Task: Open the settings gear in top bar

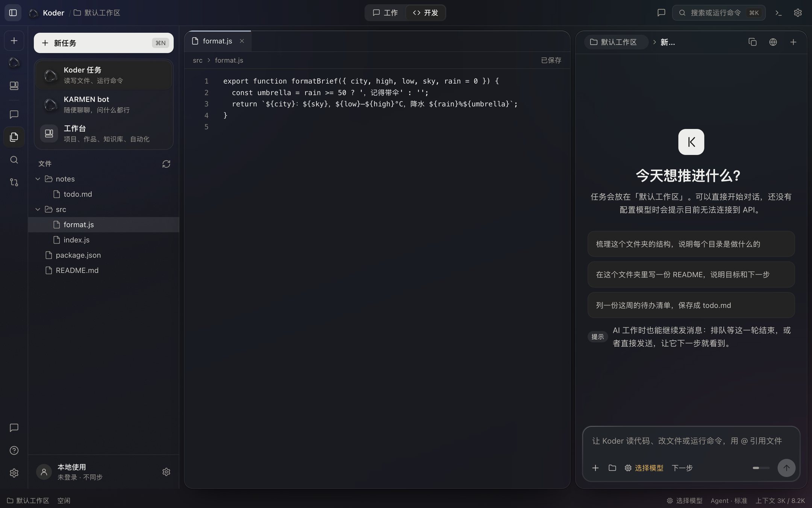Action: [798, 12]
